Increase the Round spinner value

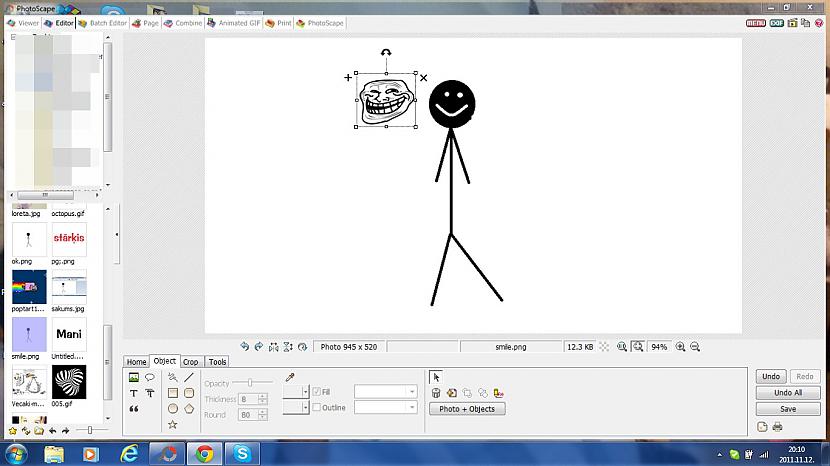pyautogui.click(x=263, y=412)
